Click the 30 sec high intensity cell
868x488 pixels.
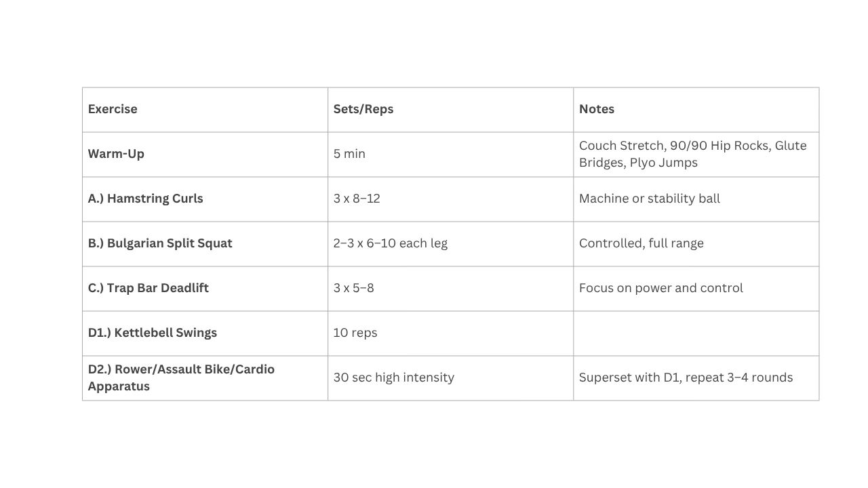tap(394, 378)
